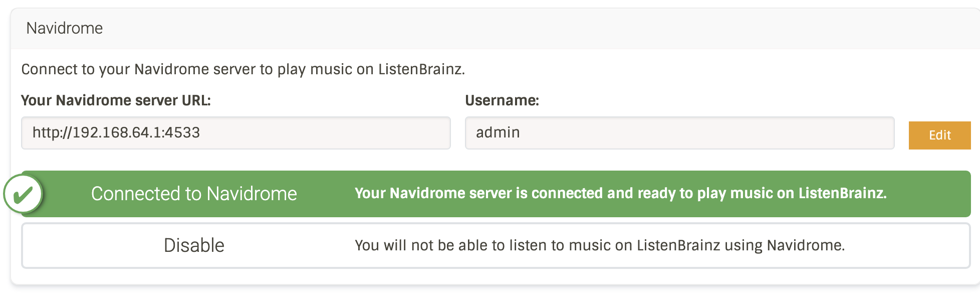
Task: Click the 'Your Navidrome server is connected' message
Action: pos(620,193)
